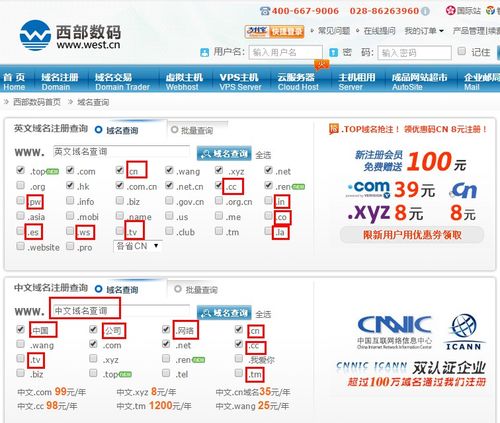
Task: Click the .TOP域名抢注 promo link
Action: [x=408, y=129]
